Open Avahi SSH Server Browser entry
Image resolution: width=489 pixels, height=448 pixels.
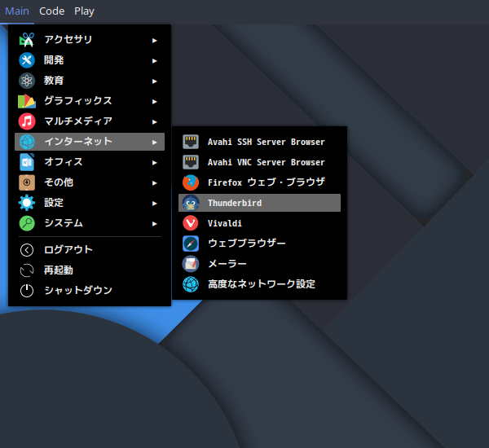[259, 142]
